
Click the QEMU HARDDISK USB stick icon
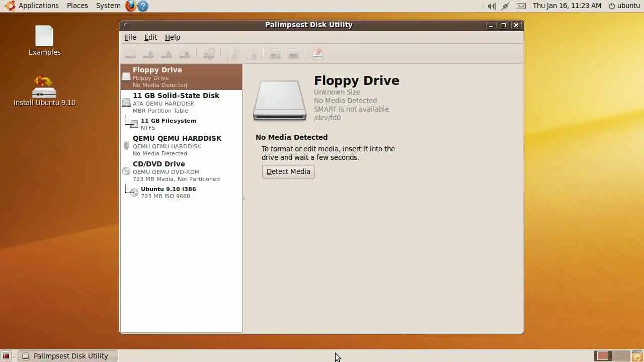[x=126, y=145]
